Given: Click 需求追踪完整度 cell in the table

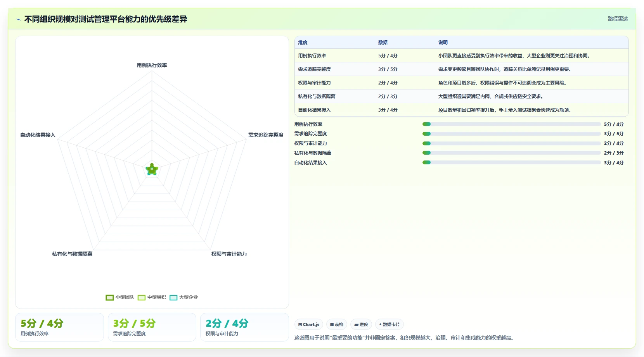Looking at the screenshot, I should (x=314, y=69).
